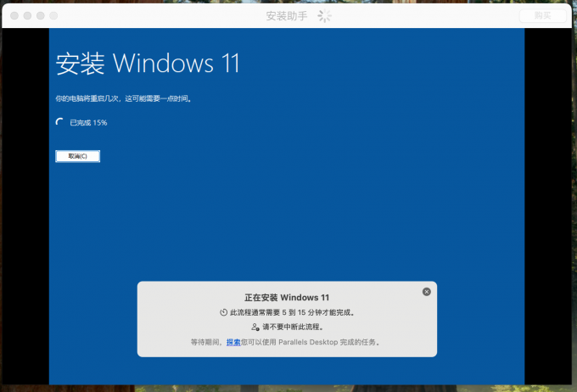Click the yellow minimize window button
Viewport: 577px width, 392px height.
coord(28,15)
